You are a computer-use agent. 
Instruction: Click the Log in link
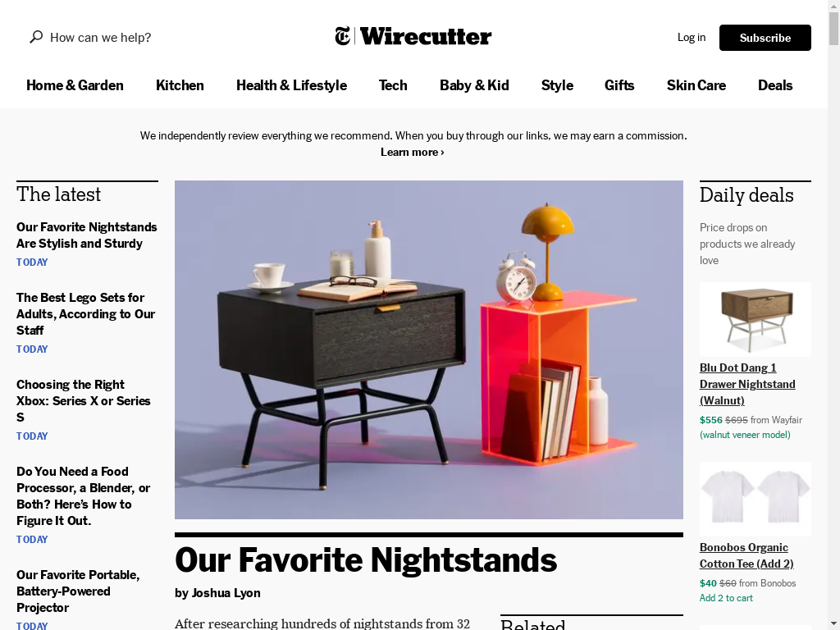[x=691, y=37]
